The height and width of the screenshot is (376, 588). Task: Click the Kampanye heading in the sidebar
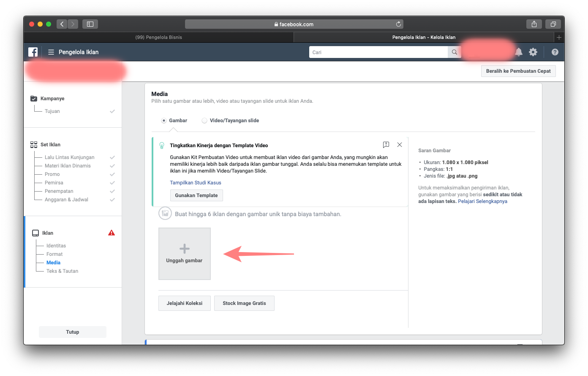tap(52, 99)
